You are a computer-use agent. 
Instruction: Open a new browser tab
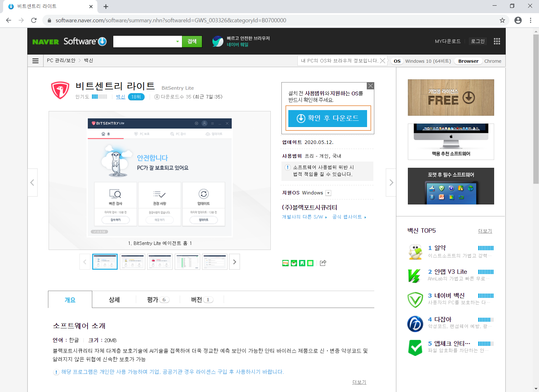pyautogui.click(x=106, y=7)
